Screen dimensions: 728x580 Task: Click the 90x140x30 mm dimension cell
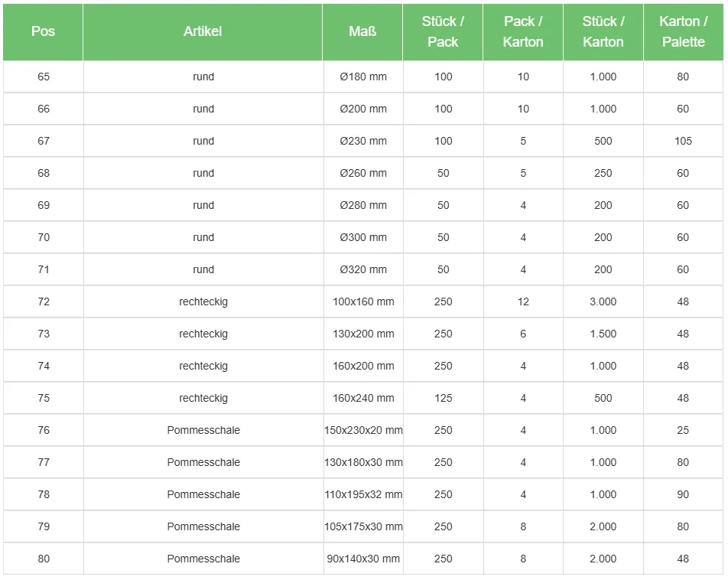pos(363,559)
